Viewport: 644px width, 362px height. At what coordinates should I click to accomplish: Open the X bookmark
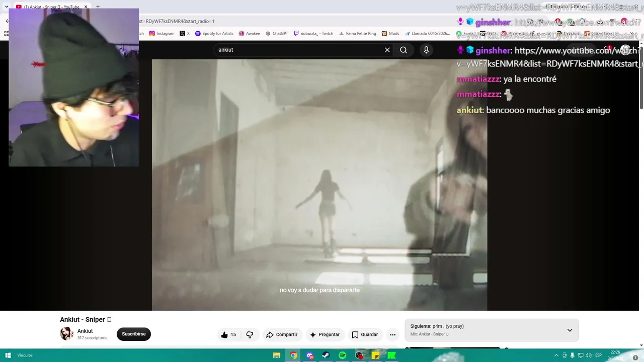[185, 34]
